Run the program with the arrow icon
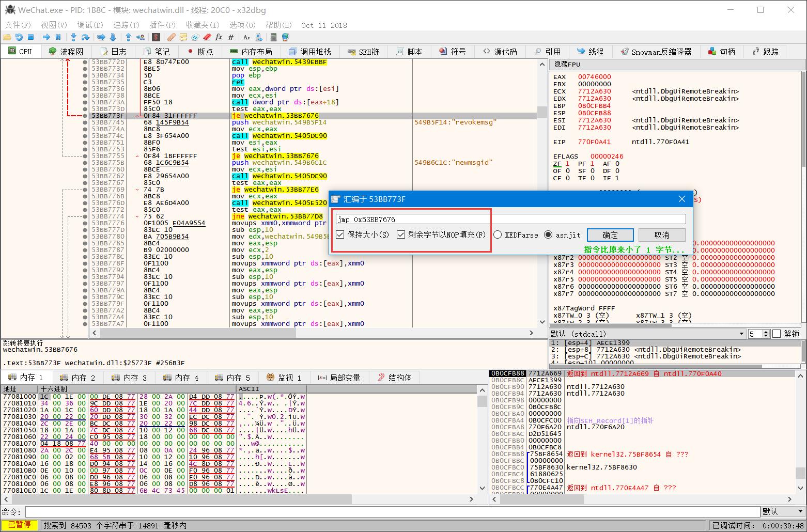 [46, 37]
